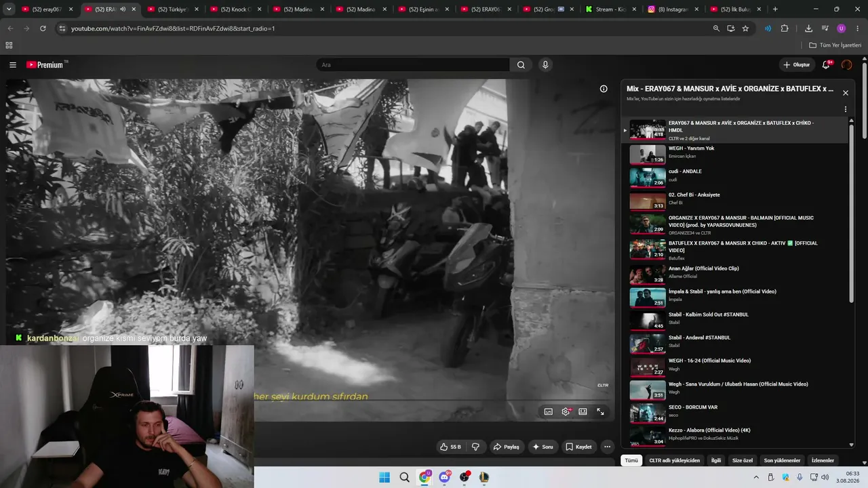The height and width of the screenshot is (488, 868).
Task: Open YouTube notifications bell
Action: (826, 65)
